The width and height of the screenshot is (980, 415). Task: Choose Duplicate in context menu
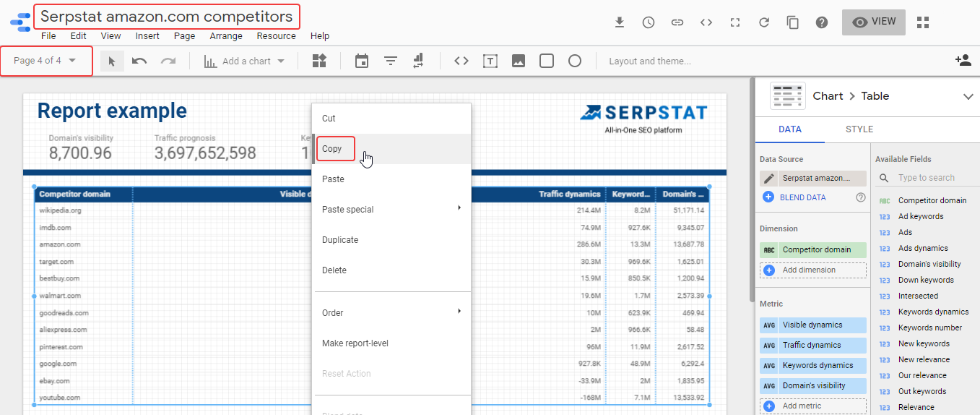point(391,240)
